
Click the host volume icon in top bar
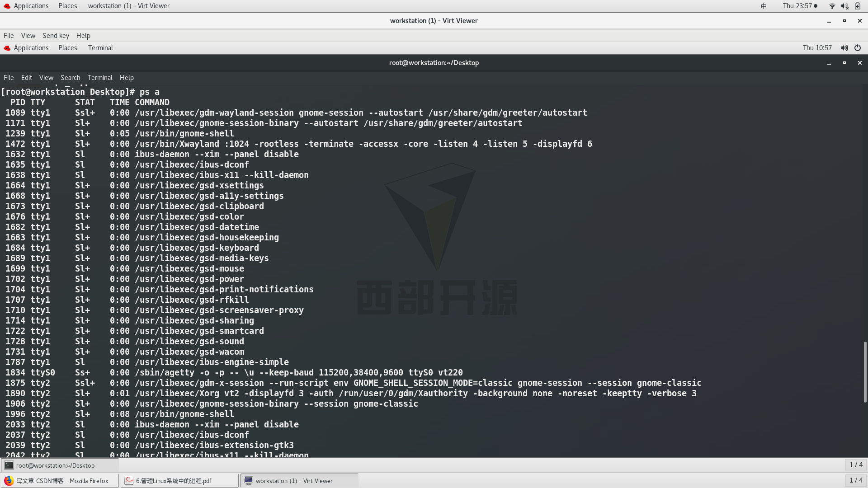point(844,6)
